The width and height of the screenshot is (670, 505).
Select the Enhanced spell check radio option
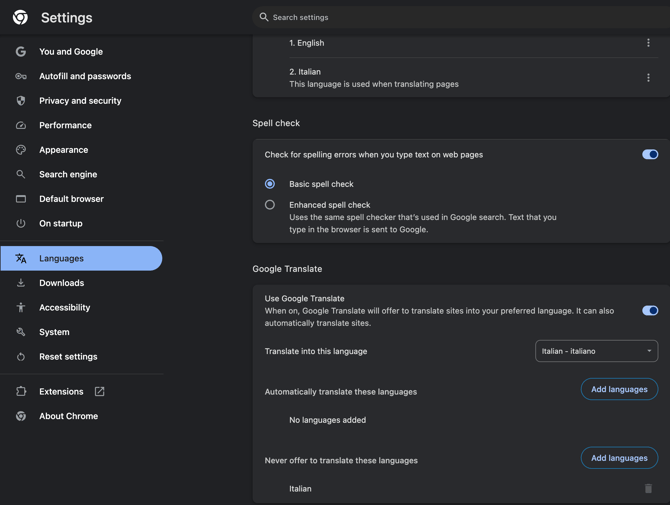pos(270,205)
